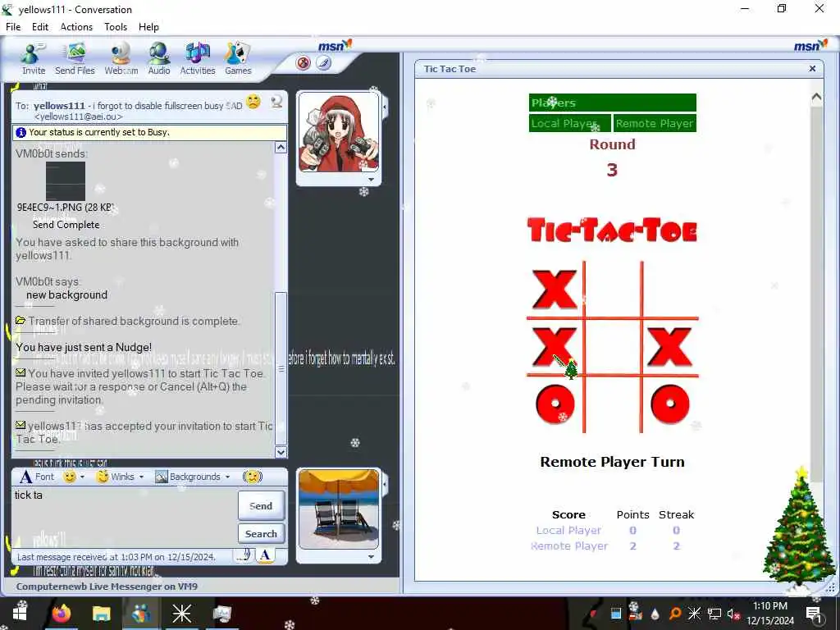The width and height of the screenshot is (840, 630).
Task: Open the Tools menu
Action: point(116,27)
